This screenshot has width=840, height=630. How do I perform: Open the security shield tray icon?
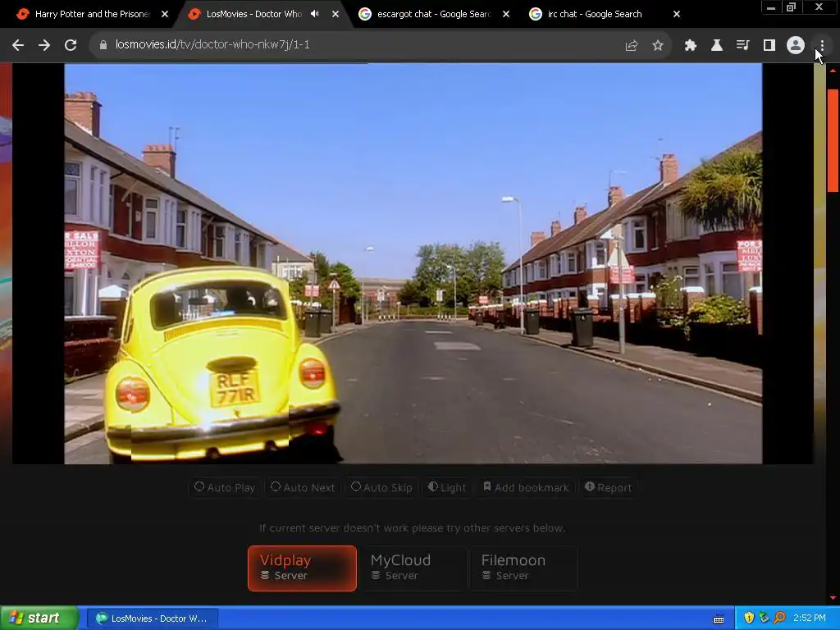tap(749, 619)
